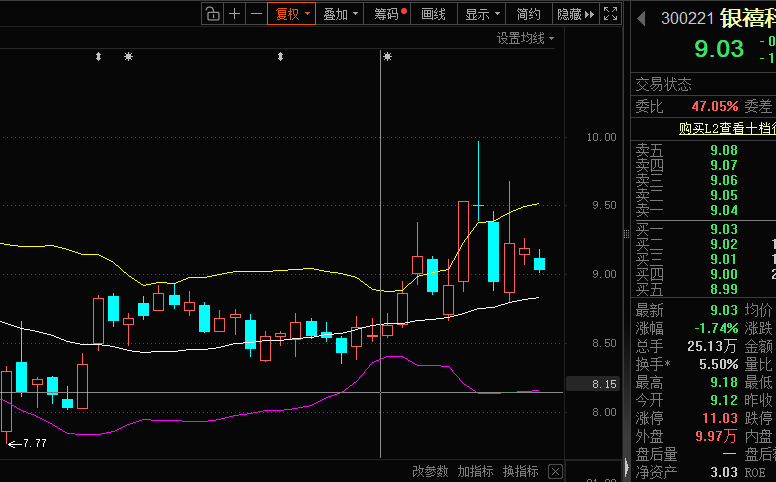Click the 买一 price 9.03
The image size is (776, 482).
coord(724,229)
